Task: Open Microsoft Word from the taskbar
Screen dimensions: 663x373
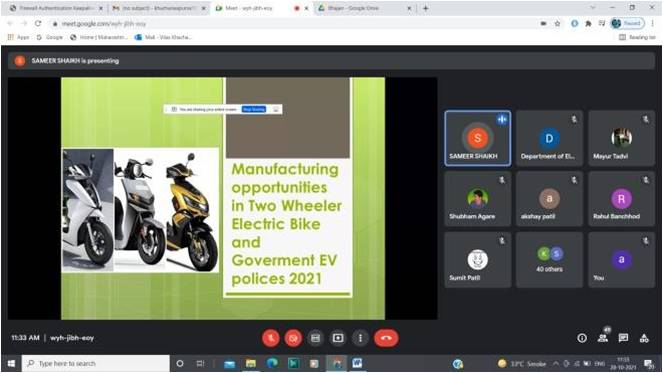Action: pos(357,363)
